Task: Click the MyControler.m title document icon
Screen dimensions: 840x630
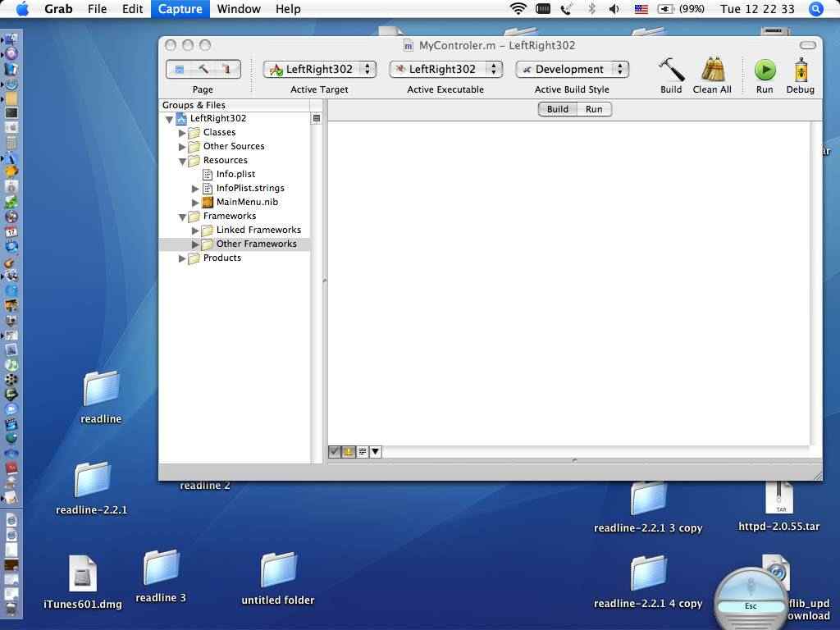Action: 409,46
